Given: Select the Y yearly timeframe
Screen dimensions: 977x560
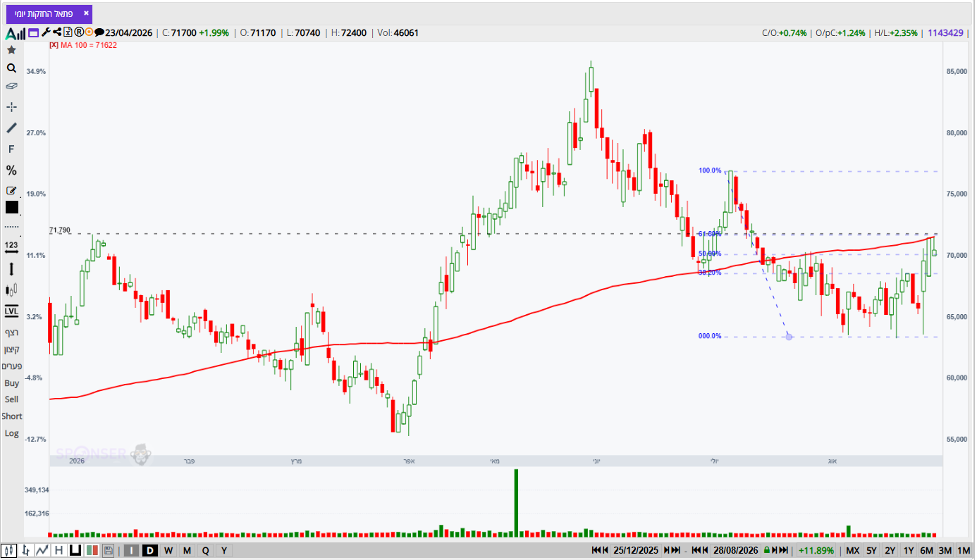Looking at the screenshot, I should pyautogui.click(x=224, y=550).
